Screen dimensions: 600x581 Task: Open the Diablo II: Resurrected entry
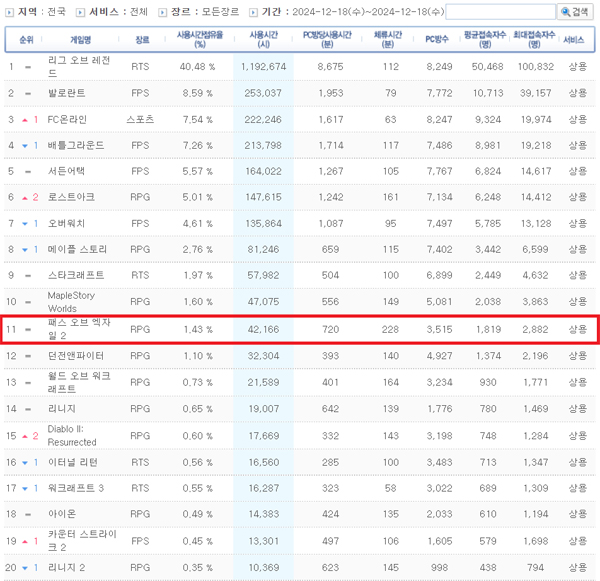(x=71, y=435)
